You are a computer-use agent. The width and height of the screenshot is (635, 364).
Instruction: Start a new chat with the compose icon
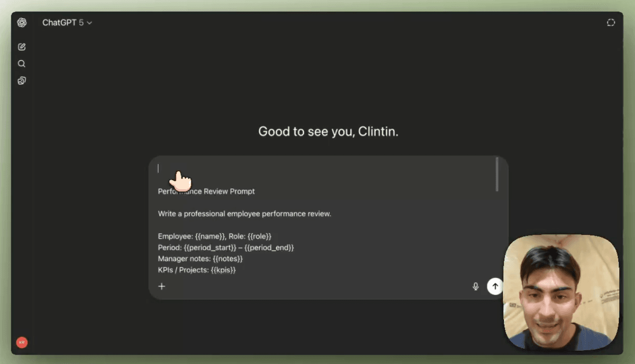coord(22,47)
